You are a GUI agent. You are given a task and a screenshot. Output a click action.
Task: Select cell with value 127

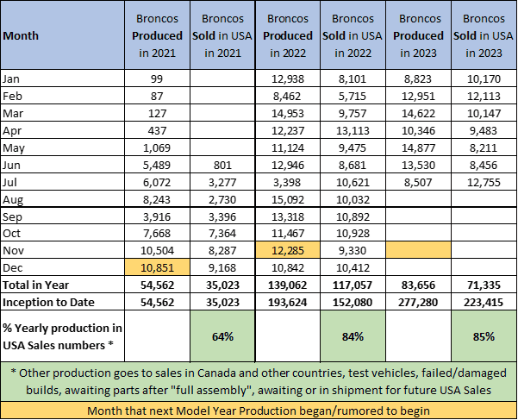coord(157,113)
